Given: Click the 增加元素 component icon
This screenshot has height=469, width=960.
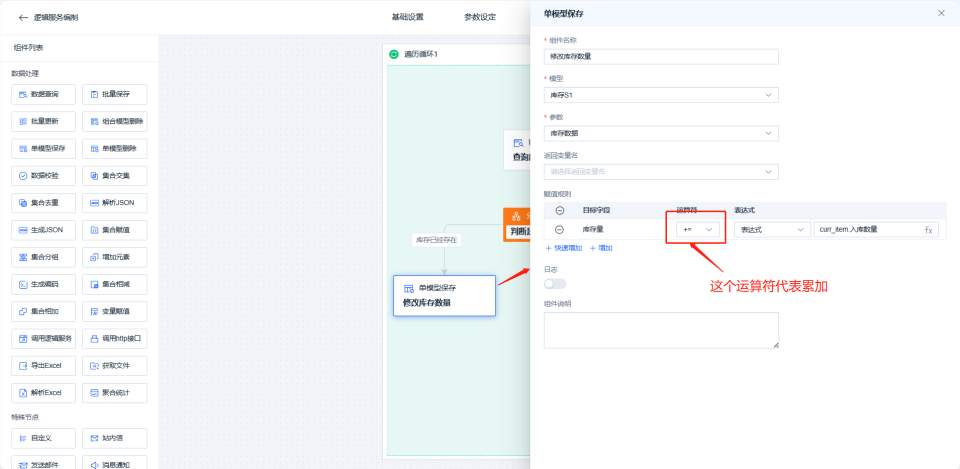Looking at the screenshot, I should tap(94, 257).
